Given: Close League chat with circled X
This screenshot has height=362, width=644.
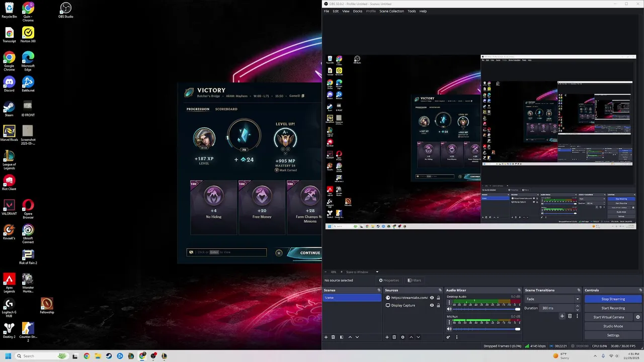Looking at the screenshot, I should click(279, 253).
